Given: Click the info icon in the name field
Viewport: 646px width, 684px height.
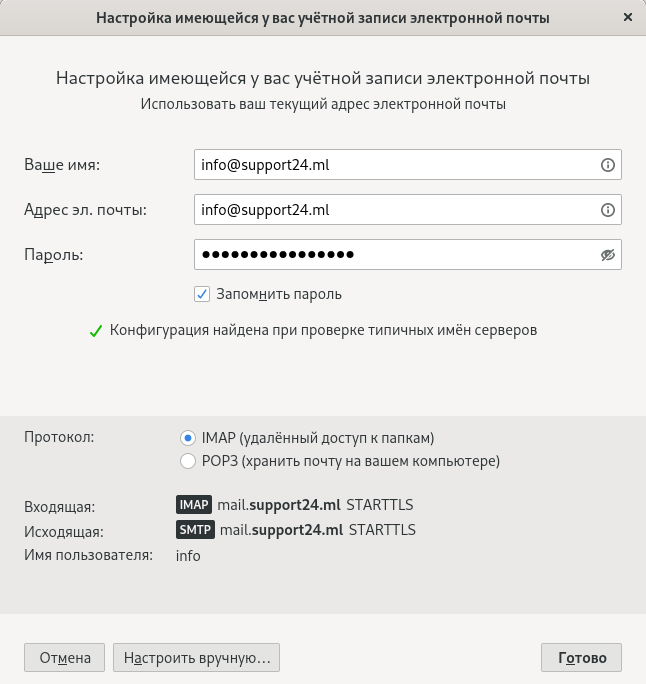Looking at the screenshot, I should 608,165.
